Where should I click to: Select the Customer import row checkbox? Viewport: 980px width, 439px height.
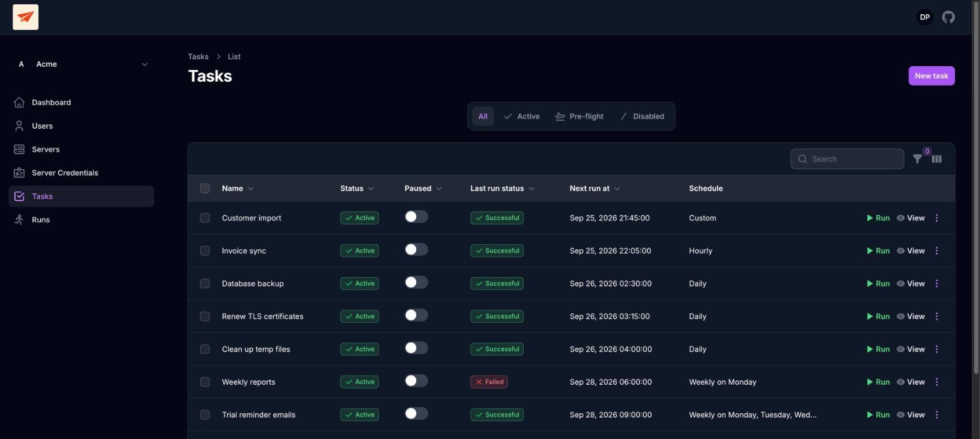pyautogui.click(x=205, y=218)
